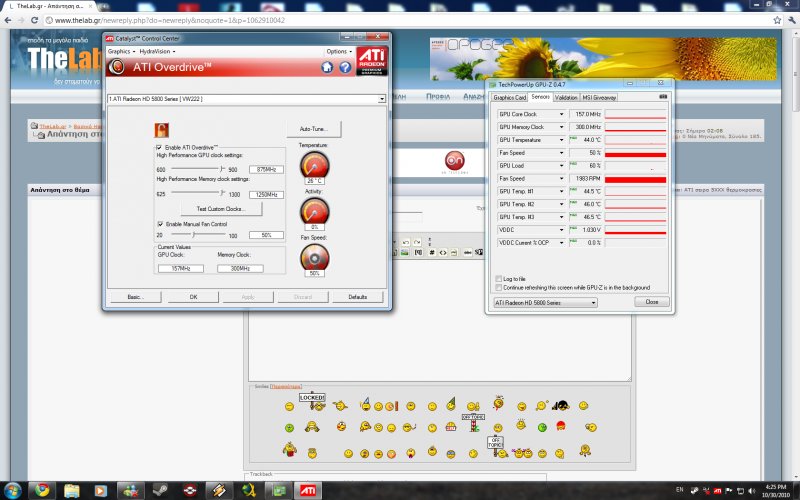Click the volume speaker tray icon
Viewport: 800px width, 500px height.
click(x=752, y=490)
